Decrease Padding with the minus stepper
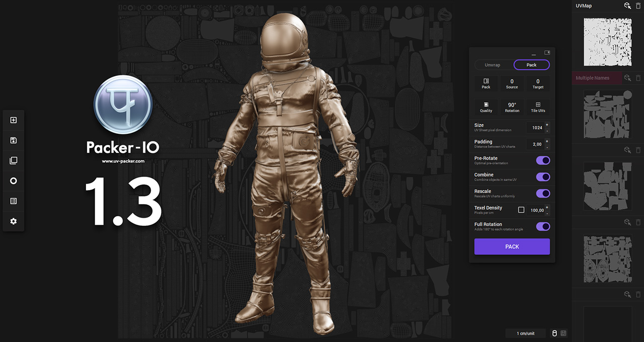This screenshot has height=342, width=644. [547, 147]
